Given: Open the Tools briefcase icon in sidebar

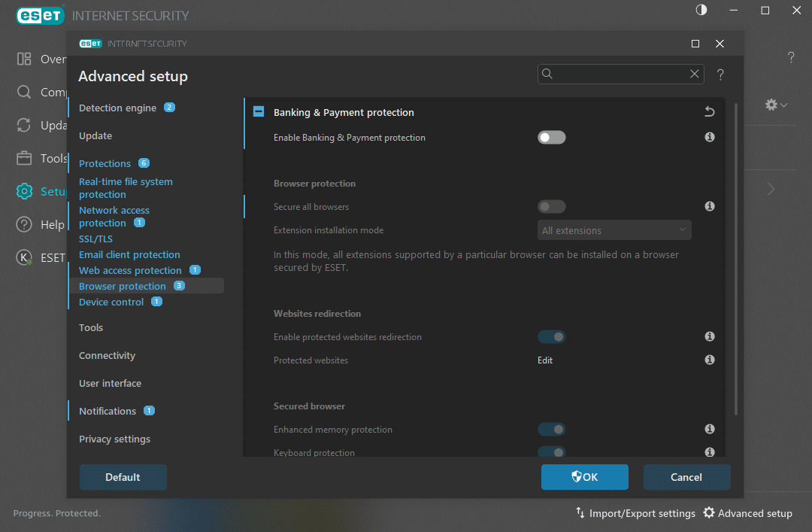Looking at the screenshot, I should click(24, 158).
